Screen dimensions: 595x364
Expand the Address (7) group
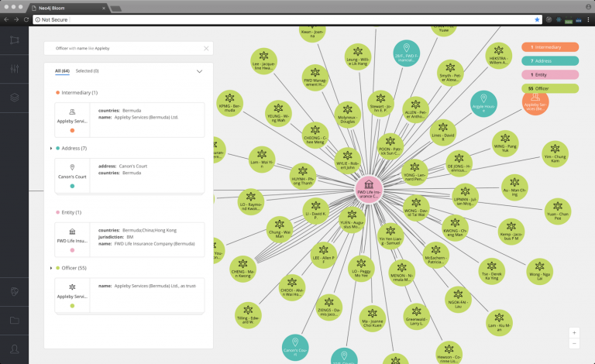tap(51, 148)
